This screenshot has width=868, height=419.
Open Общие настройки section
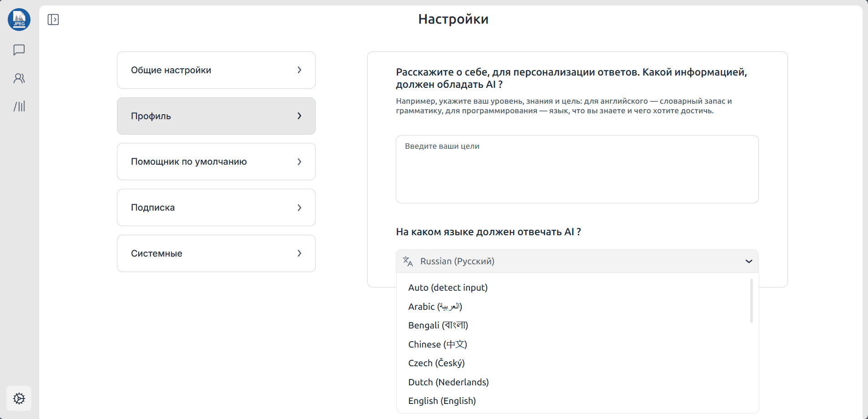(216, 70)
